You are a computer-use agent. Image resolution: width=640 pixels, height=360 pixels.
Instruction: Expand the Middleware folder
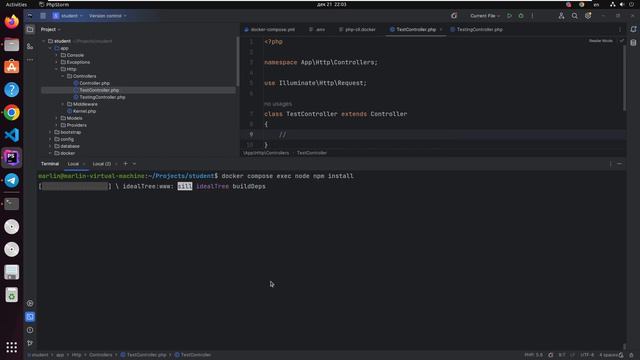63,104
